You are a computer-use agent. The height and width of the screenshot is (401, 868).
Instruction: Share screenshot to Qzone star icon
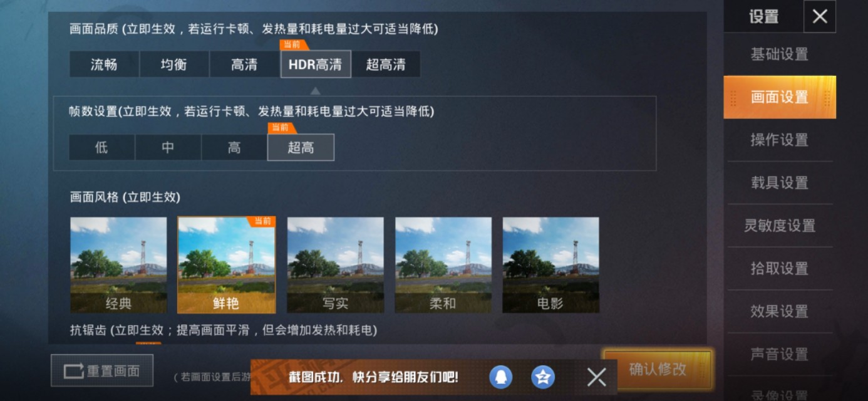point(543,377)
